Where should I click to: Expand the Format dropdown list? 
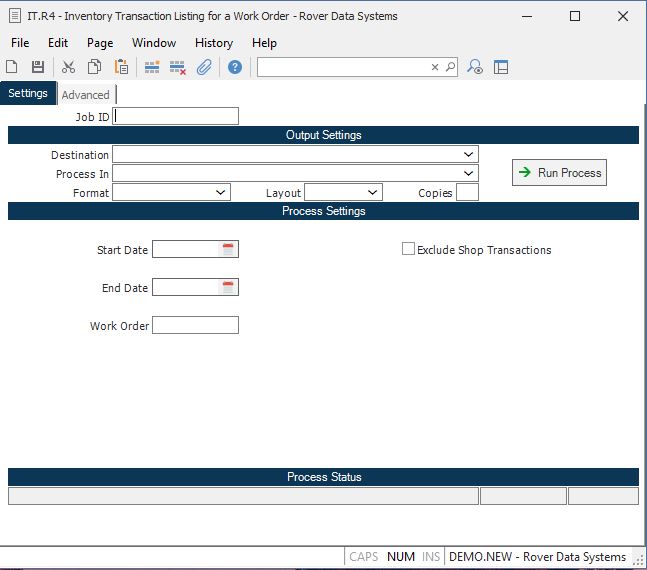[x=221, y=192]
